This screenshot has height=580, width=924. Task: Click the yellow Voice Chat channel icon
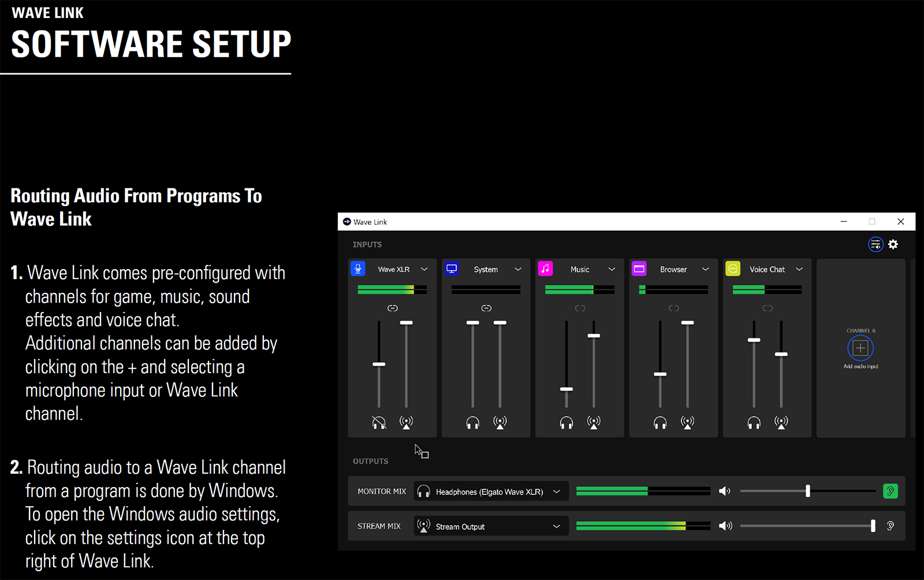(x=733, y=269)
